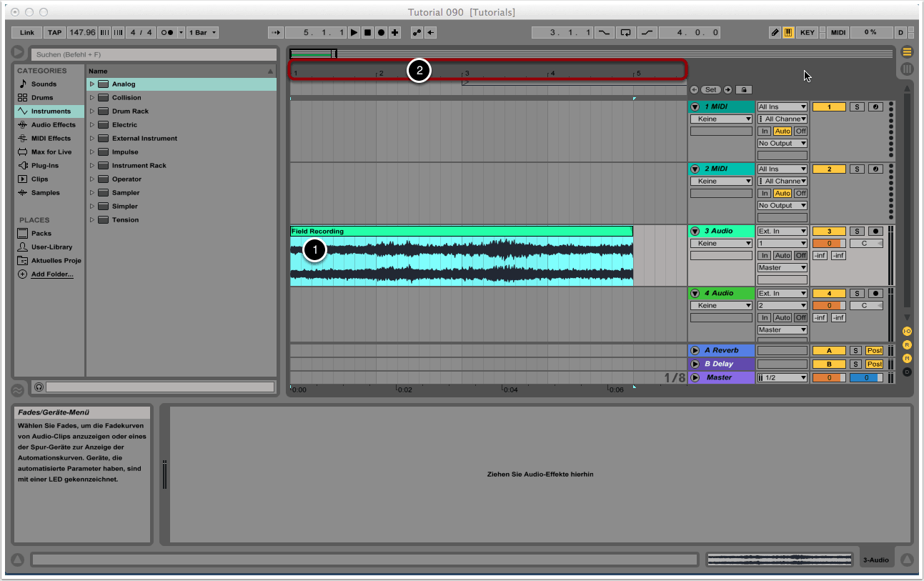Enable Draw Mode pencil icon

coord(775,33)
